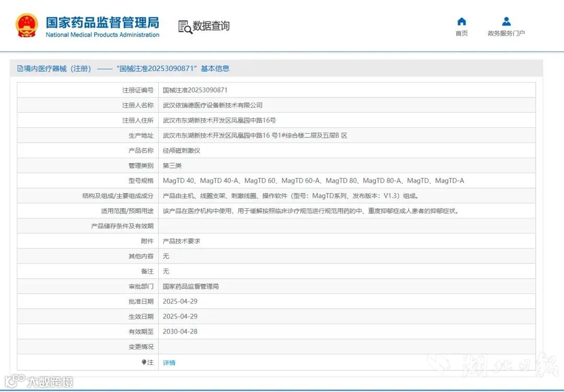
Task: Click the national emblem logo
Action: pyautogui.click(x=27, y=26)
